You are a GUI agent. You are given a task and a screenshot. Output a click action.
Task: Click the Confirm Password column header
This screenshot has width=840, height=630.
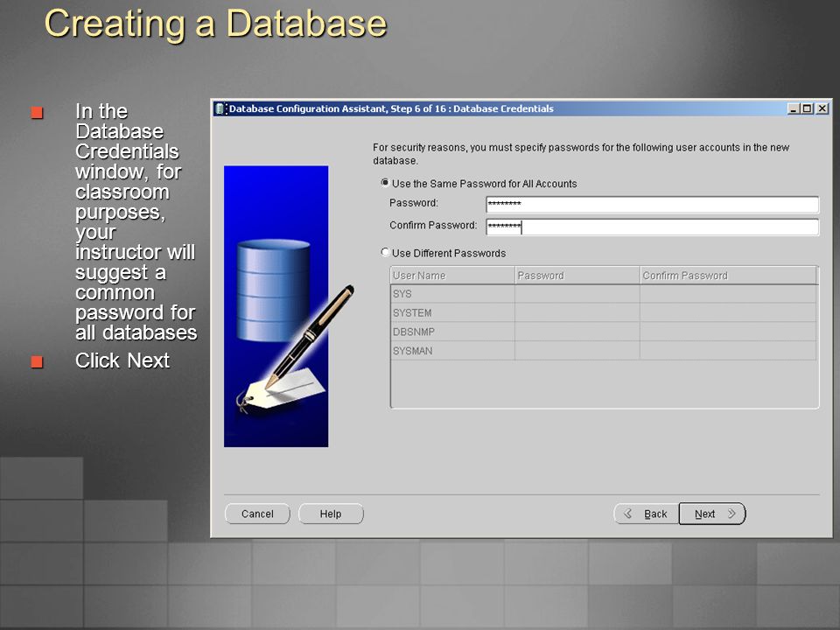[x=728, y=276]
